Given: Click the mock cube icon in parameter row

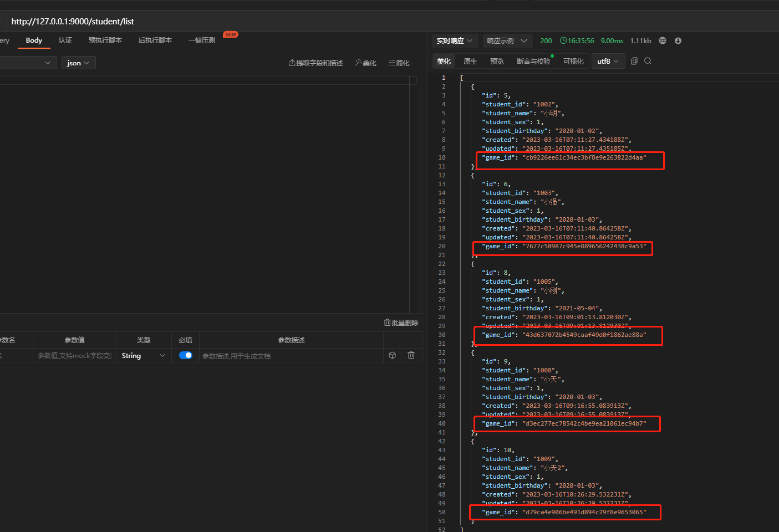Looking at the screenshot, I should [x=392, y=355].
